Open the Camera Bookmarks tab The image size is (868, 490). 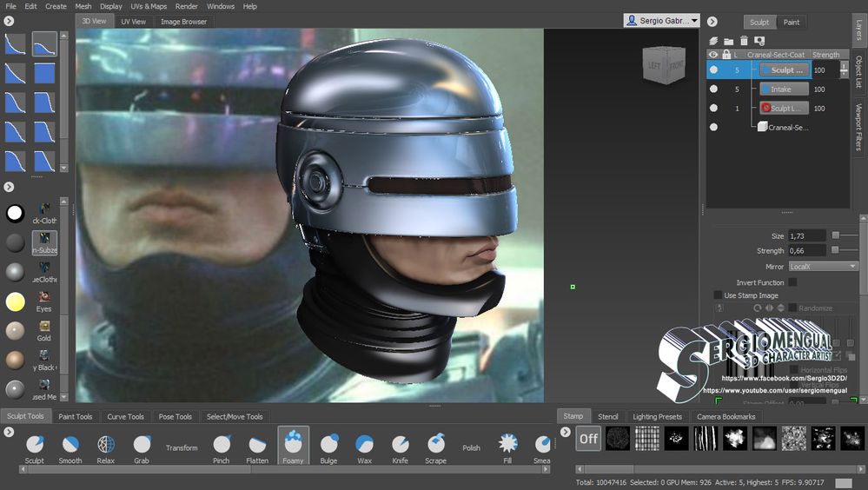click(726, 416)
